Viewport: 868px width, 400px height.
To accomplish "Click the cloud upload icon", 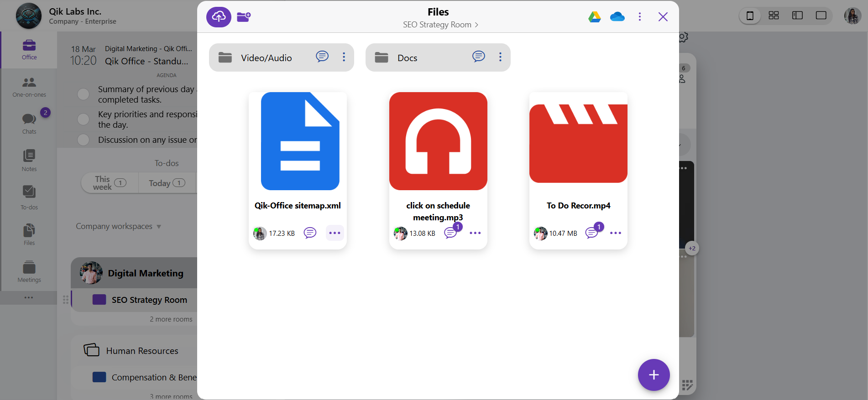I will (219, 17).
